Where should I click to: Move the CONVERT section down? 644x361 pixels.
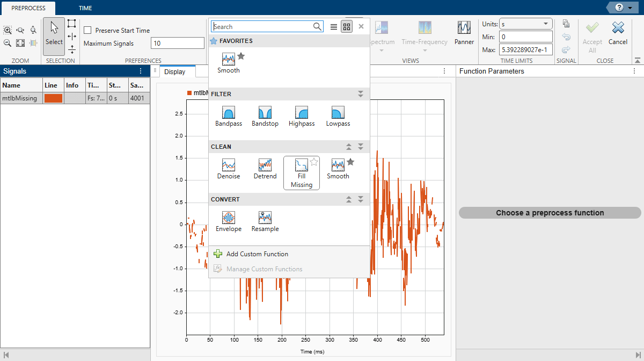pyautogui.click(x=361, y=199)
